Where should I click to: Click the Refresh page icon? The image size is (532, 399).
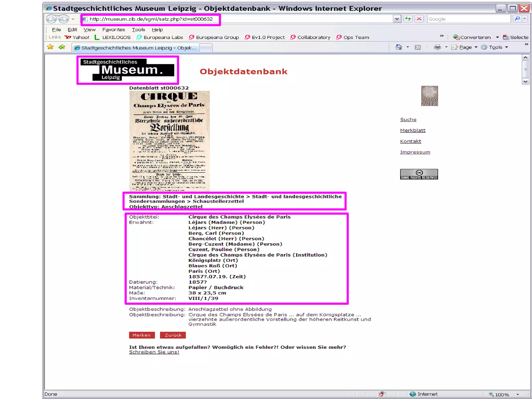(408, 19)
